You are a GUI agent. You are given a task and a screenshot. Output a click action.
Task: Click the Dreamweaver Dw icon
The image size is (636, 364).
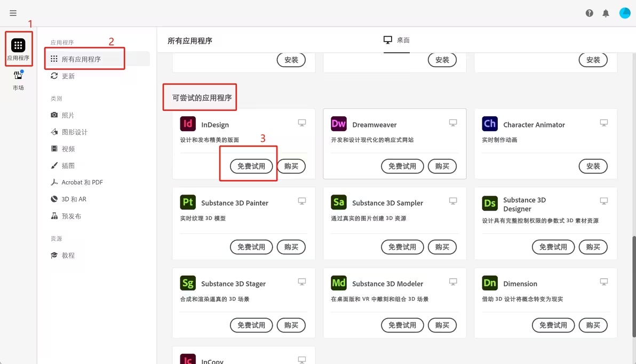338,124
